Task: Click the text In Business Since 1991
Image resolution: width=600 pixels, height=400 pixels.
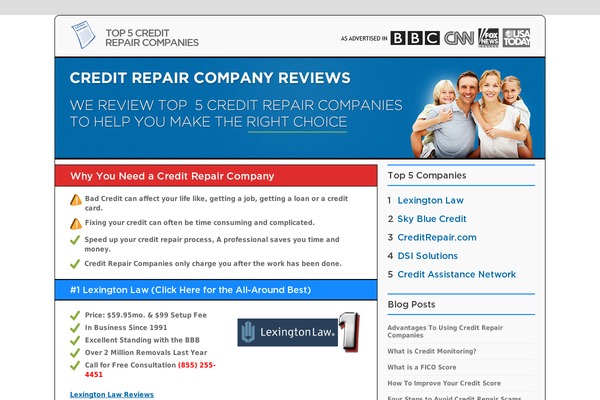Action: [126, 328]
